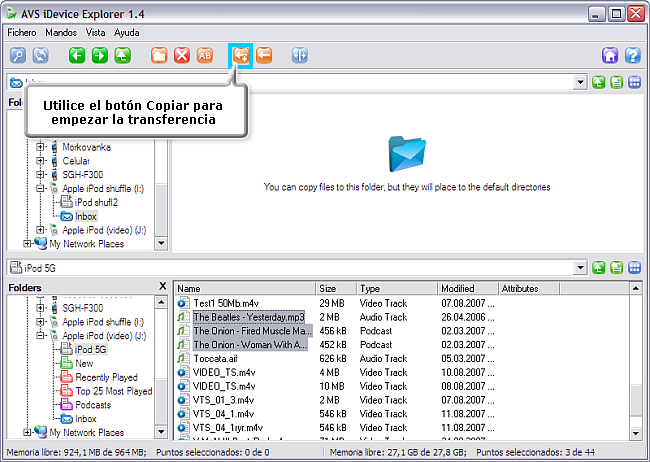Open the Fichero menu
The image size is (650, 462).
22,32
